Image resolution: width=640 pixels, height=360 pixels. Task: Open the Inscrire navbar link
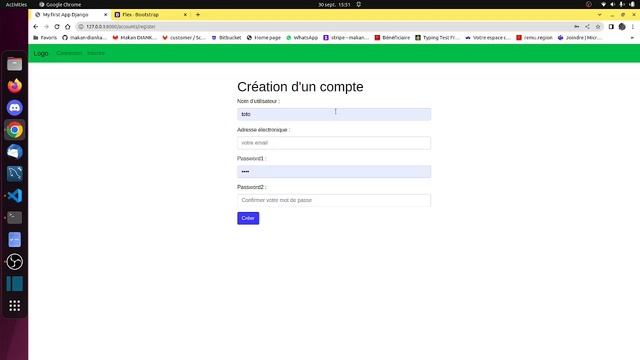(x=96, y=53)
